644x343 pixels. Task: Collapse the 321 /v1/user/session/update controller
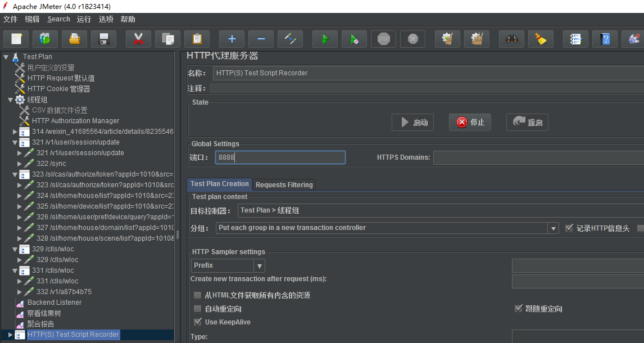point(15,142)
